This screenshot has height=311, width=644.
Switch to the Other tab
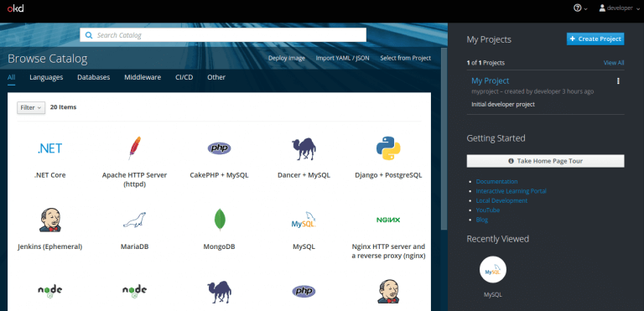pyautogui.click(x=216, y=77)
